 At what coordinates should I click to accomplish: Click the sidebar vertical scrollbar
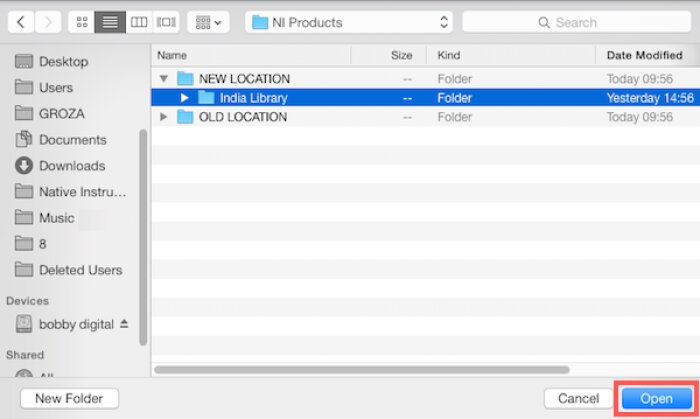pos(143,237)
